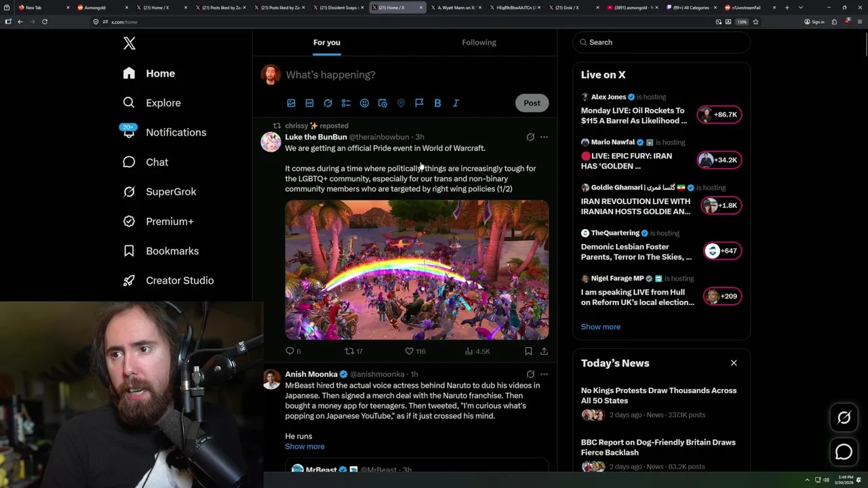Show hidden system tray icons arrow
Screen dimensions: 868x488
807,480
